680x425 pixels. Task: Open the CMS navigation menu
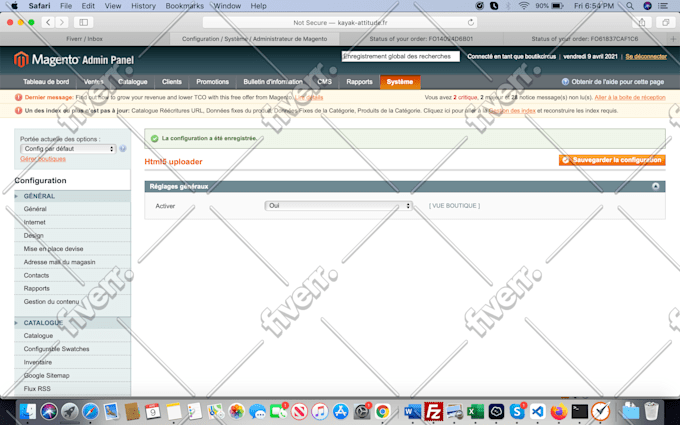[x=324, y=82]
